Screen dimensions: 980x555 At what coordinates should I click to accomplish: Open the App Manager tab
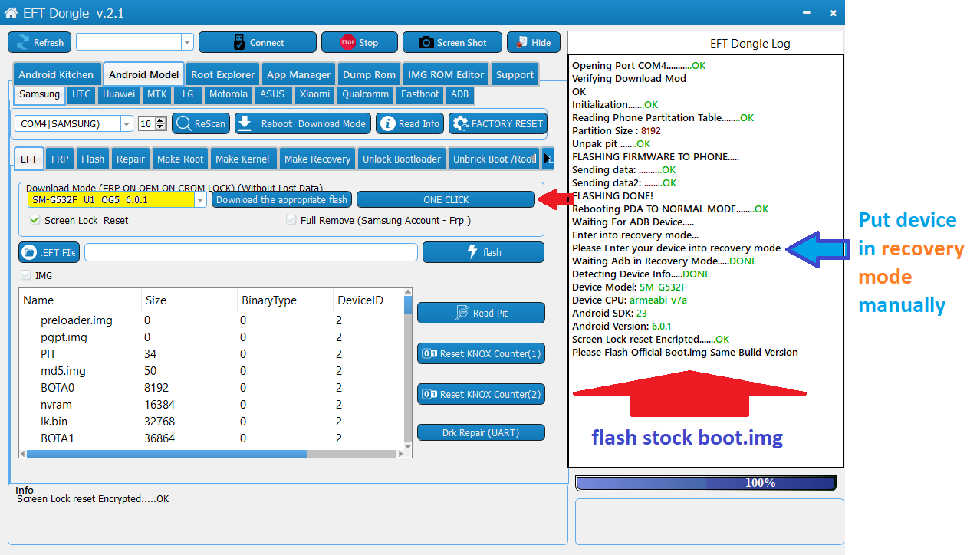pyautogui.click(x=298, y=74)
